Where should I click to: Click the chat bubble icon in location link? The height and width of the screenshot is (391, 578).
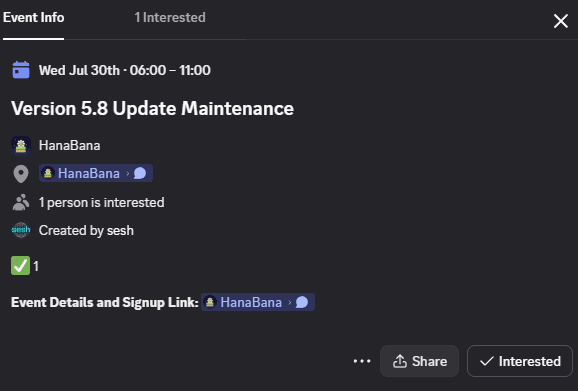[x=140, y=173]
